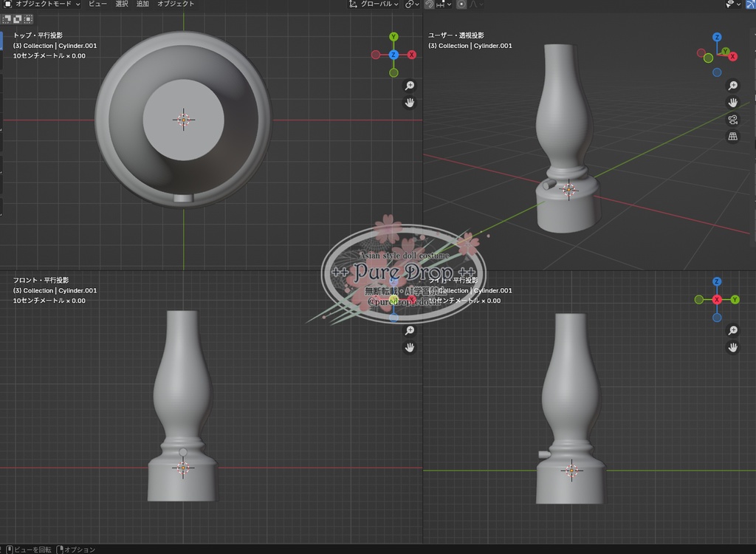Click the pan hand icon in the top view

click(409, 103)
